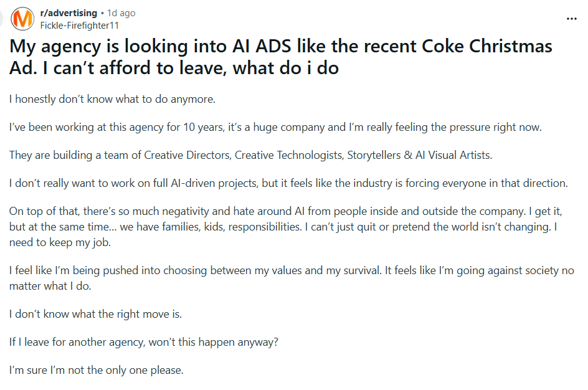Click the sentence starting 'They are building a team'
The height and width of the screenshot is (390, 588).
click(x=250, y=155)
